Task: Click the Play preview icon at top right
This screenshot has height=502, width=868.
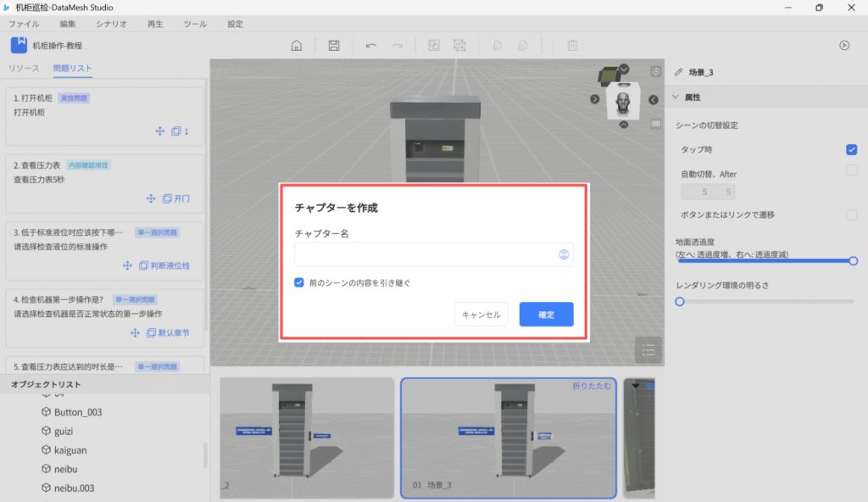Action: pos(844,46)
